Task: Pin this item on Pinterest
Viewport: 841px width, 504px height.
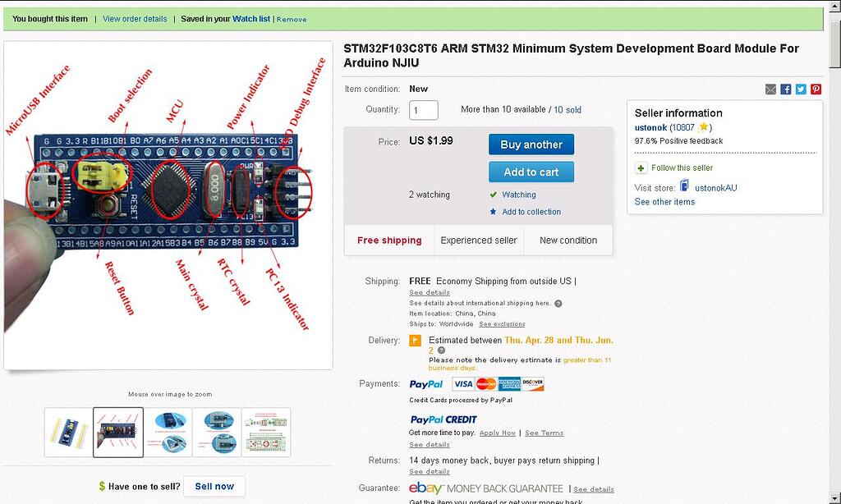Action: pos(816,89)
